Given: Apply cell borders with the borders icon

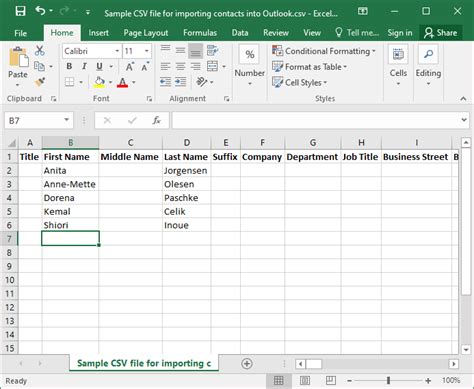Looking at the screenshot, I should [x=70, y=82].
